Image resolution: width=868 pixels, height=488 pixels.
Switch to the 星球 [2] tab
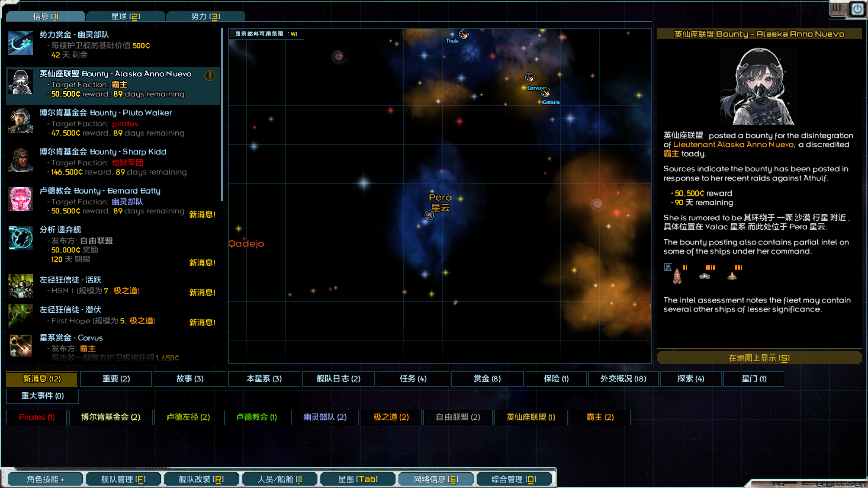coord(125,16)
